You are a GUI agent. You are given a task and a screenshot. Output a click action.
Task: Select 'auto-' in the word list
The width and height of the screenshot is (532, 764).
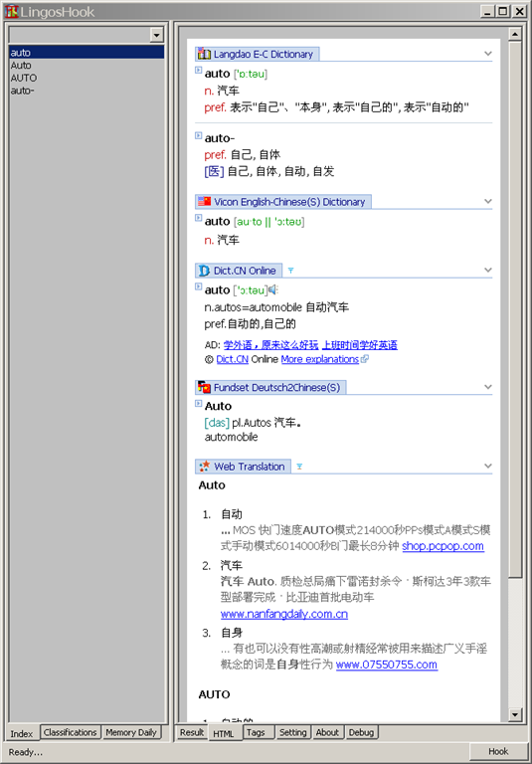pos(87,91)
